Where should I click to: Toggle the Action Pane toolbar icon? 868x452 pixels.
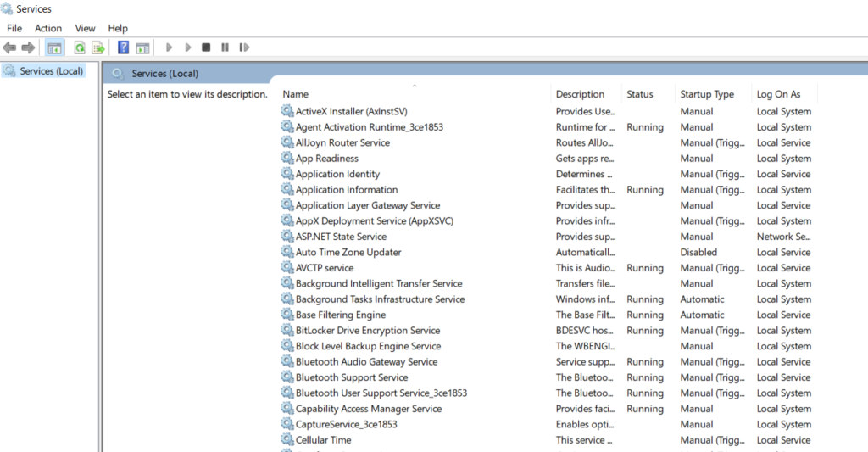142,47
